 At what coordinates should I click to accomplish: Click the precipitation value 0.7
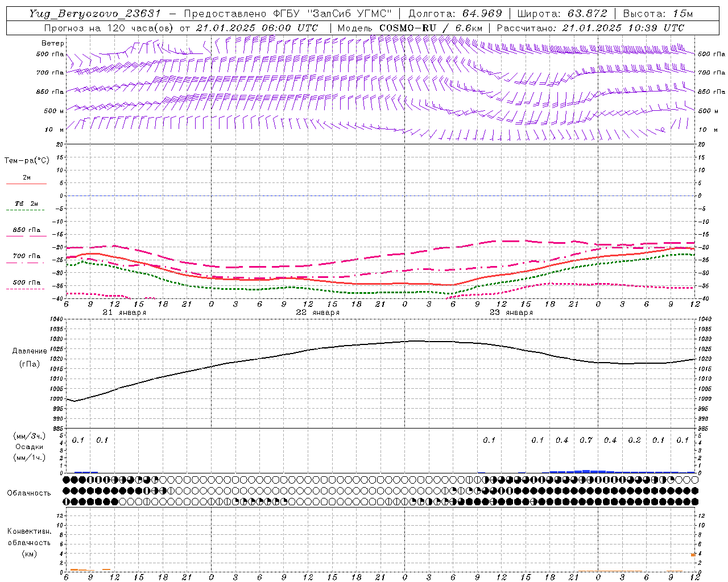tap(586, 440)
